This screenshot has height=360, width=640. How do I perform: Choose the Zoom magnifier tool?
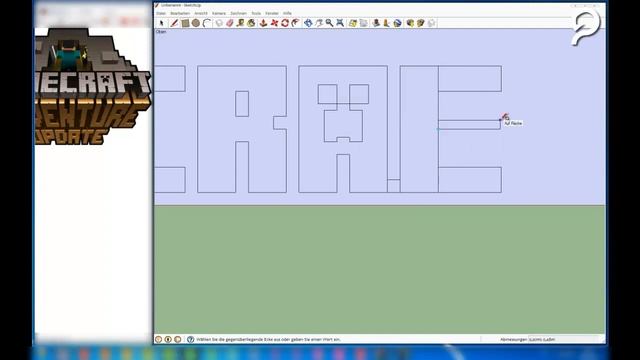pyautogui.click(x=329, y=23)
